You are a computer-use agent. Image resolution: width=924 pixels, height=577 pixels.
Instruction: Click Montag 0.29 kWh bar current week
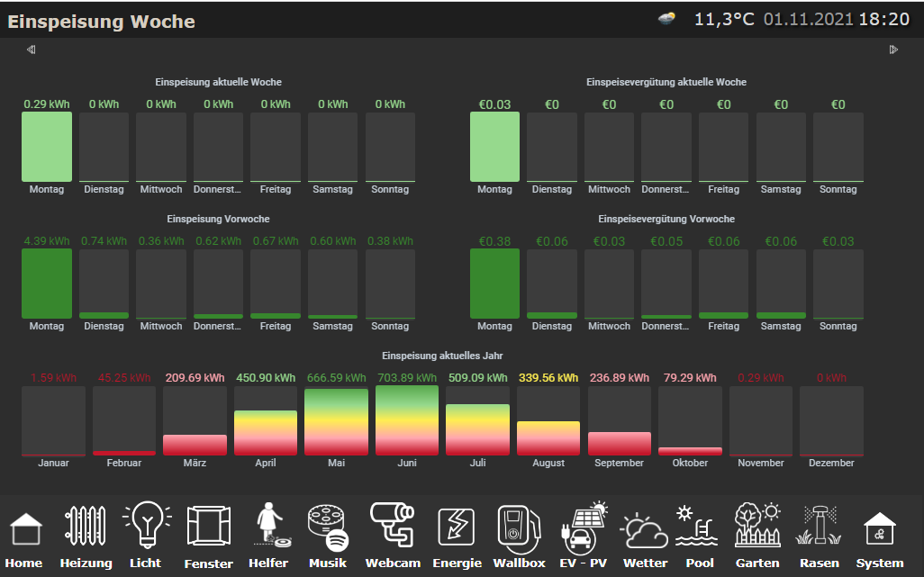[x=47, y=147]
